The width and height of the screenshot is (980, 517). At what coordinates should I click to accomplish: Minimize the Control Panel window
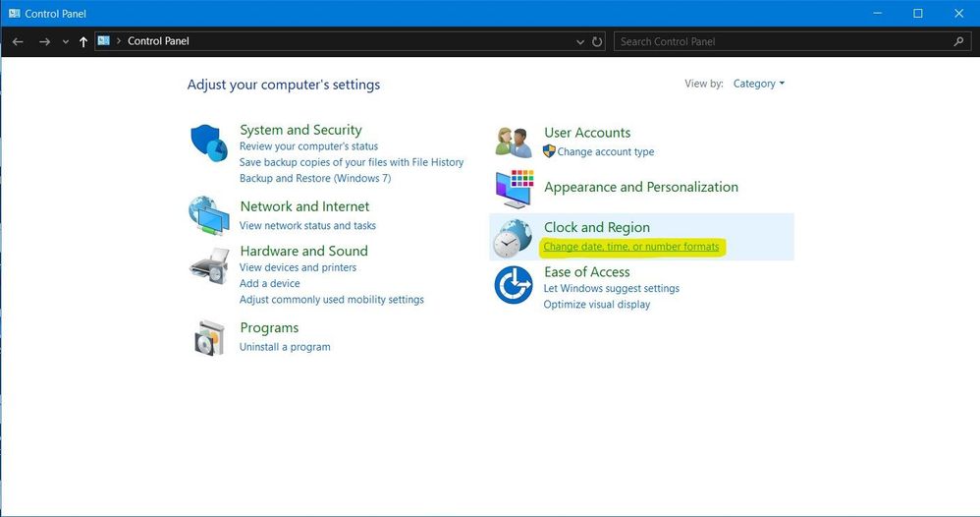click(x=878, y=13)
